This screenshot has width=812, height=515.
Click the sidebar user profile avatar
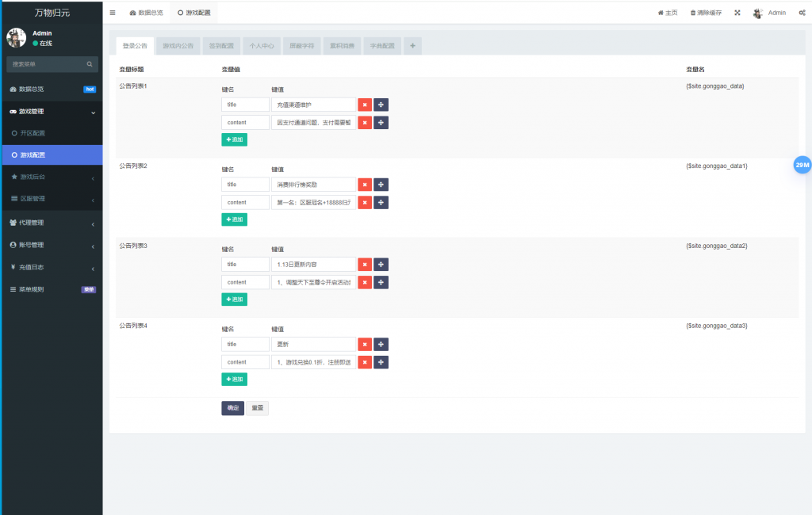tap(16, 38)
